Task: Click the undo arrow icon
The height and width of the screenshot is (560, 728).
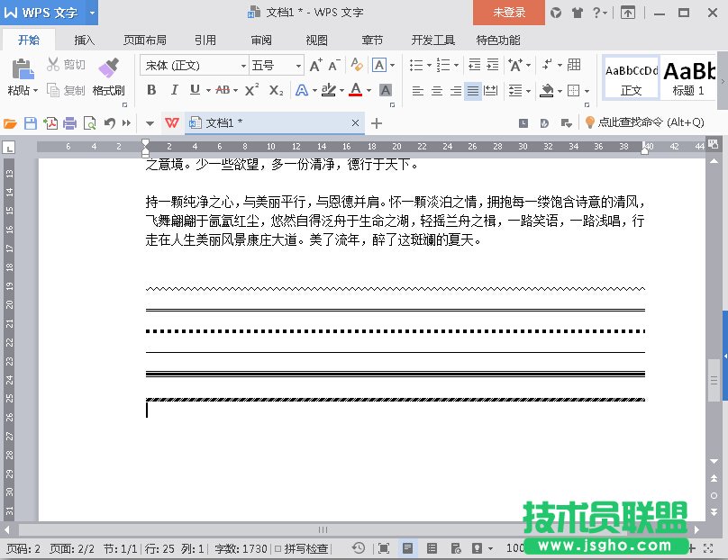Action: pyautogui.click(x=109, y=123)
